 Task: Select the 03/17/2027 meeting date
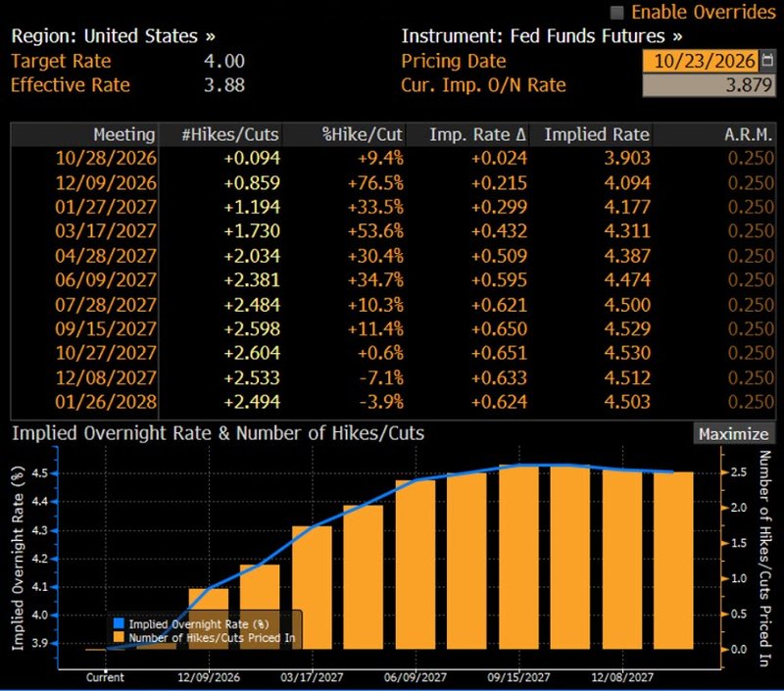106,231
